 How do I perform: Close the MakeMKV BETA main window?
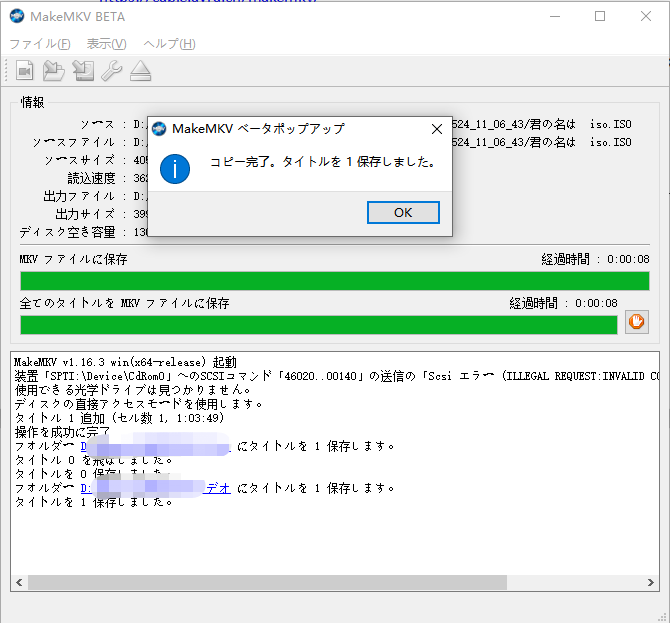646,16
